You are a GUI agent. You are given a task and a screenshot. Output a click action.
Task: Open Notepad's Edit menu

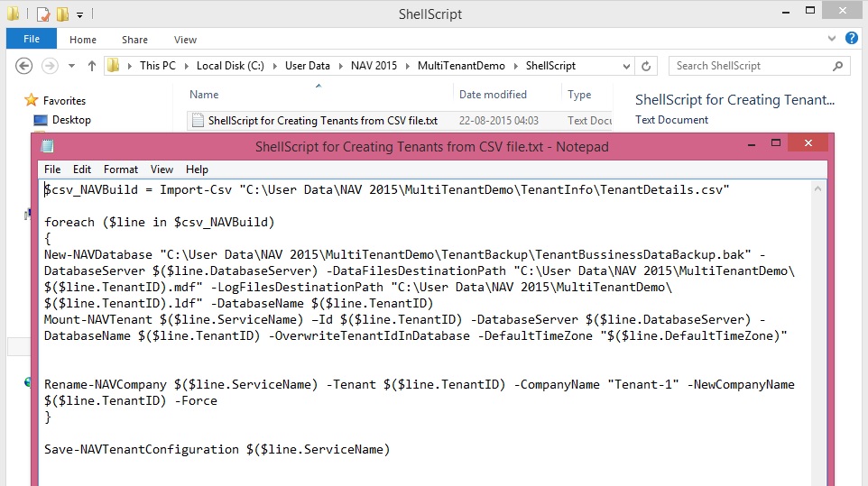click(82, 170)
